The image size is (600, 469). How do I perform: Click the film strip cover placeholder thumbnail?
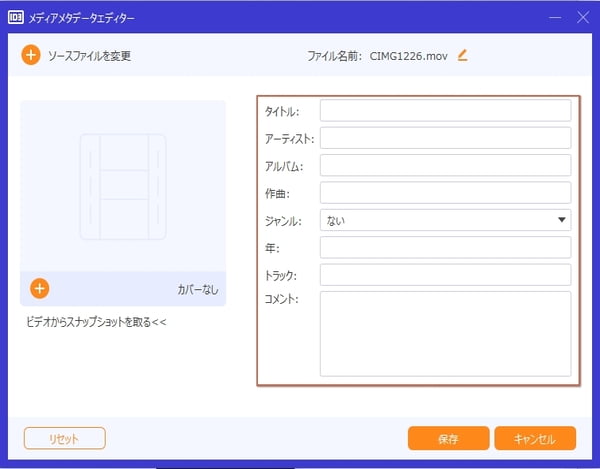(123, 187)
